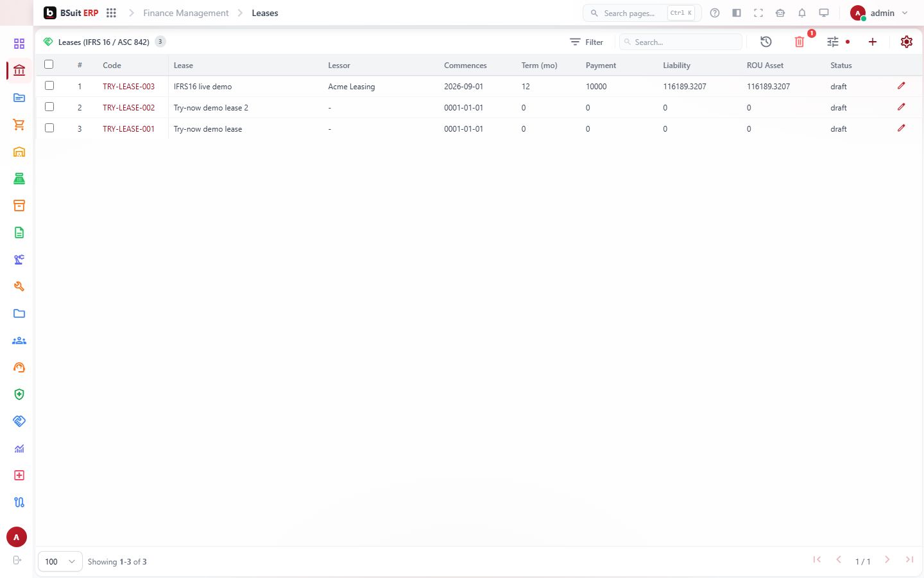
Task: Check the box for TRY-LEASE-003
Action: coord(49,85)
